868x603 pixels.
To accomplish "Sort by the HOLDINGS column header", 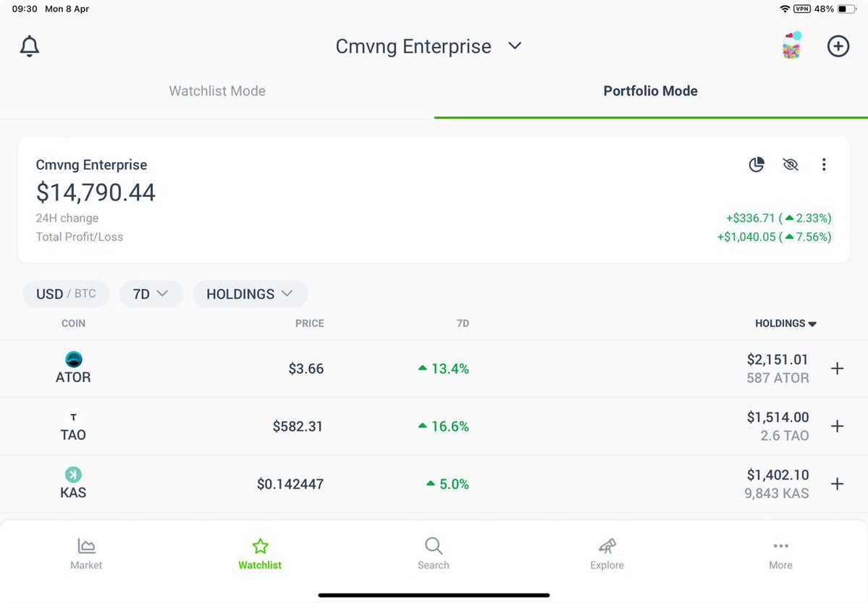I will [x=785, y=324].
